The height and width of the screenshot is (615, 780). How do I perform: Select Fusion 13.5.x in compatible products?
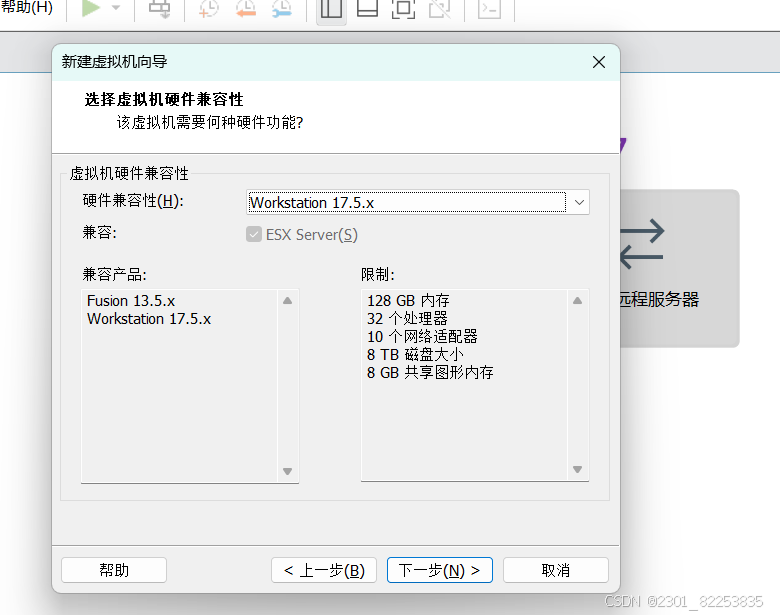131,301
